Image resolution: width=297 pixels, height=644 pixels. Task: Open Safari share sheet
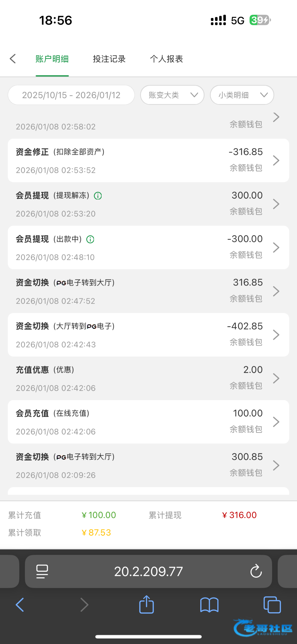tap(146, 605)
